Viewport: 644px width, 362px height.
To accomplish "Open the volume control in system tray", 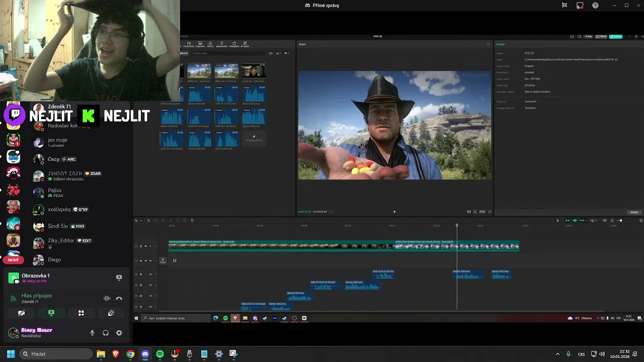I will (x=602, y=354).
